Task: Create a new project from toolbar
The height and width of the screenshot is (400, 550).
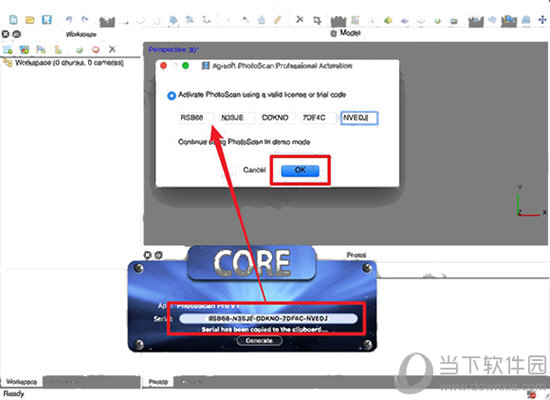Action: tap(13, 20)
